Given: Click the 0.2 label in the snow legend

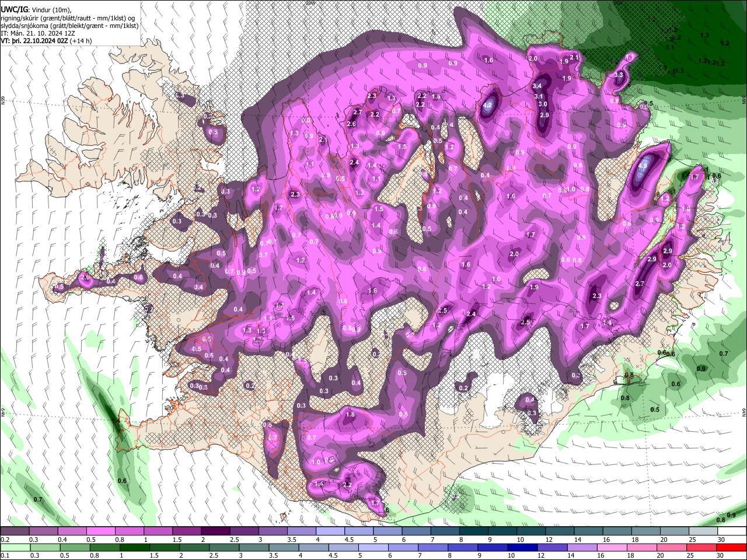Looking at the screenshot, I should click(x=5, y=540).
